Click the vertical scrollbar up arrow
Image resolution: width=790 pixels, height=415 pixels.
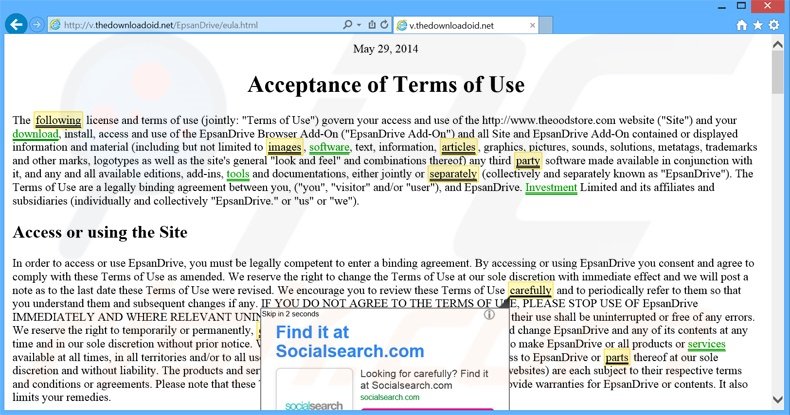778,44
